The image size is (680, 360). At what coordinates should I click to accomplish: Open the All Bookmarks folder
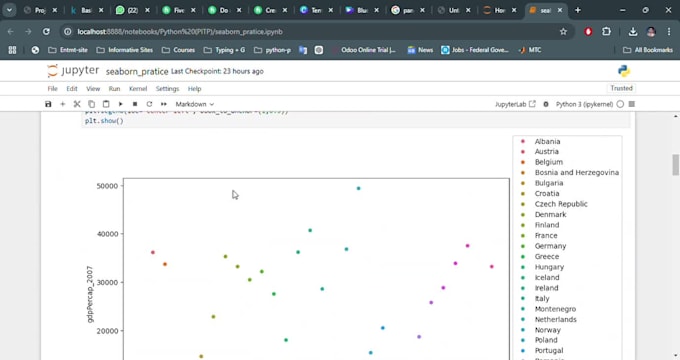click(x=647, y=50)
